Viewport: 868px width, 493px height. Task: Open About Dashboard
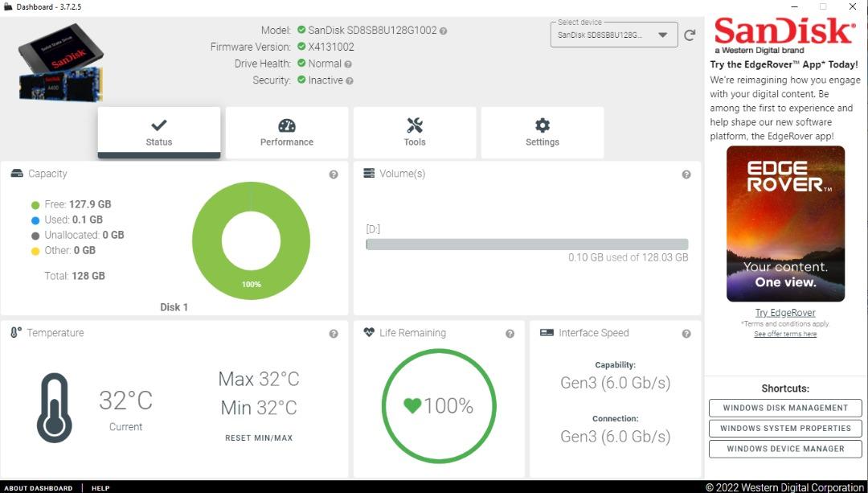(39, 488)
